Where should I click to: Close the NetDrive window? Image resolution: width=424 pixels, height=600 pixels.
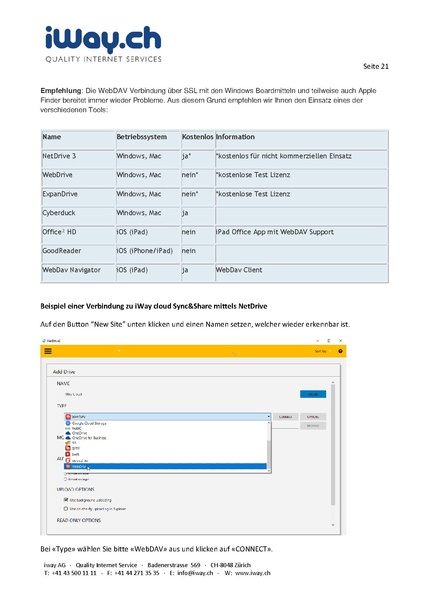point(340,341)
